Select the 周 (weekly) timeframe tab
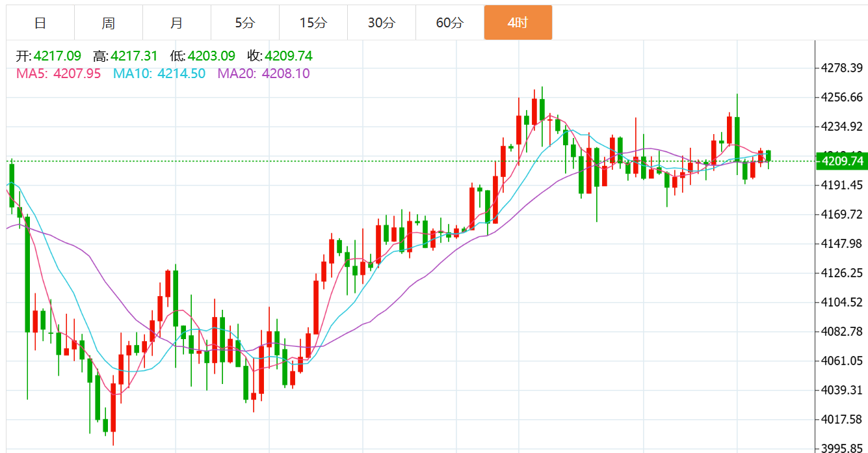 point(109,23)
